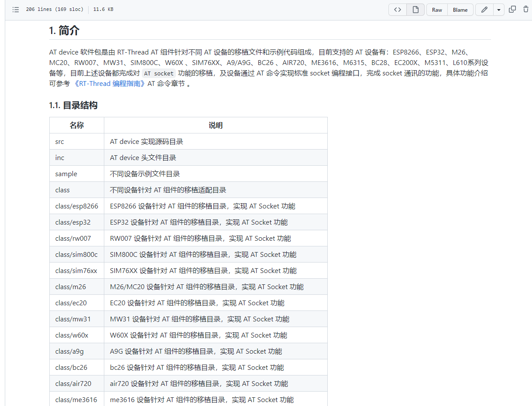This screenshot has width=532, height=406.
Task: Select the "class/air720" cell
Action: (x=77, y=383)
